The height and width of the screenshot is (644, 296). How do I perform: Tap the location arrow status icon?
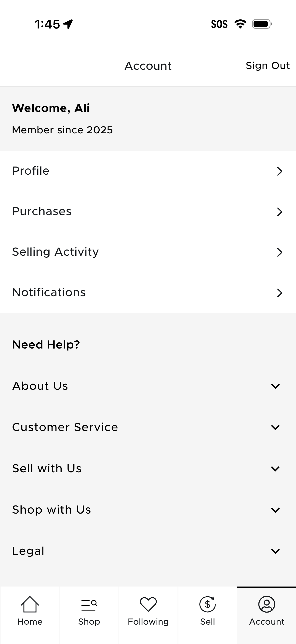point(68,24)
